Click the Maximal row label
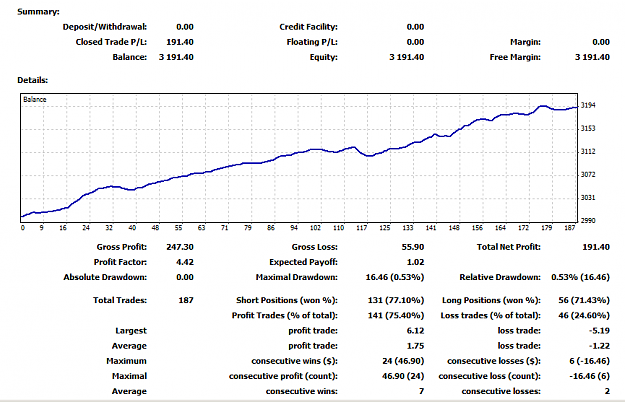 tap(129, 376)
